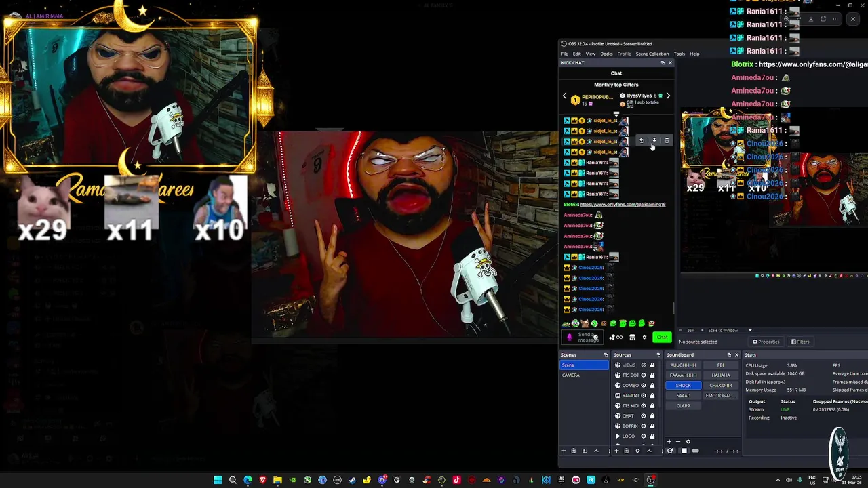The image size is (868, 488).
Task: Remove the selected scene
Action: tap(574, 451)
